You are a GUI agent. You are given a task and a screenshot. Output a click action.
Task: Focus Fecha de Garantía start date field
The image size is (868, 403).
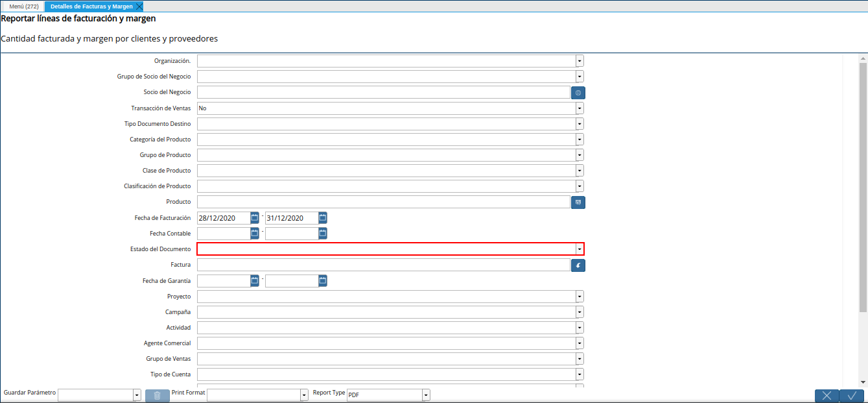[224, 281]
